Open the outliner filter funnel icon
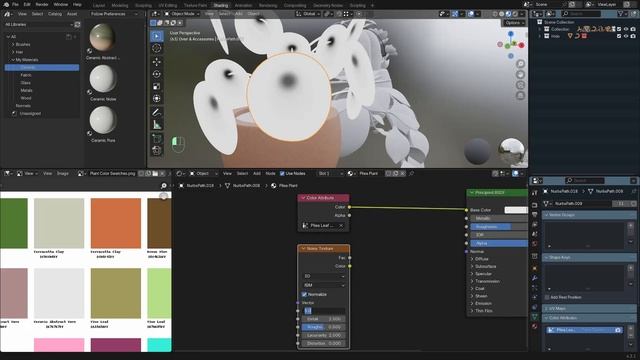The width and height of the screenshot is (640, 360). 621,14
